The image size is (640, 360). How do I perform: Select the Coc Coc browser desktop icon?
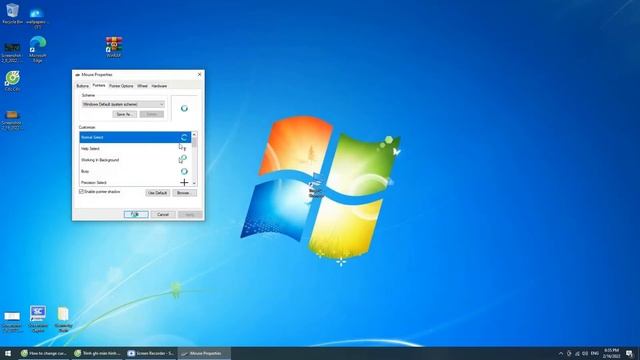(12, 81)
